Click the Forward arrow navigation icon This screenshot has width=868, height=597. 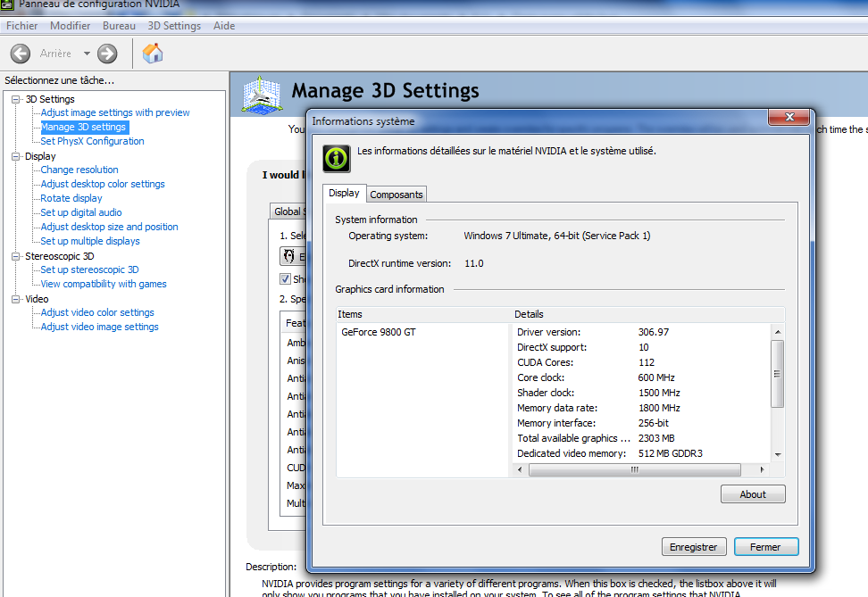tap(107, 54)
